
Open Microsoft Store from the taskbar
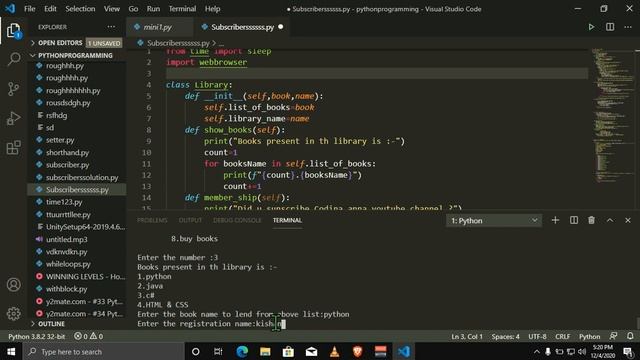point(288,351)
